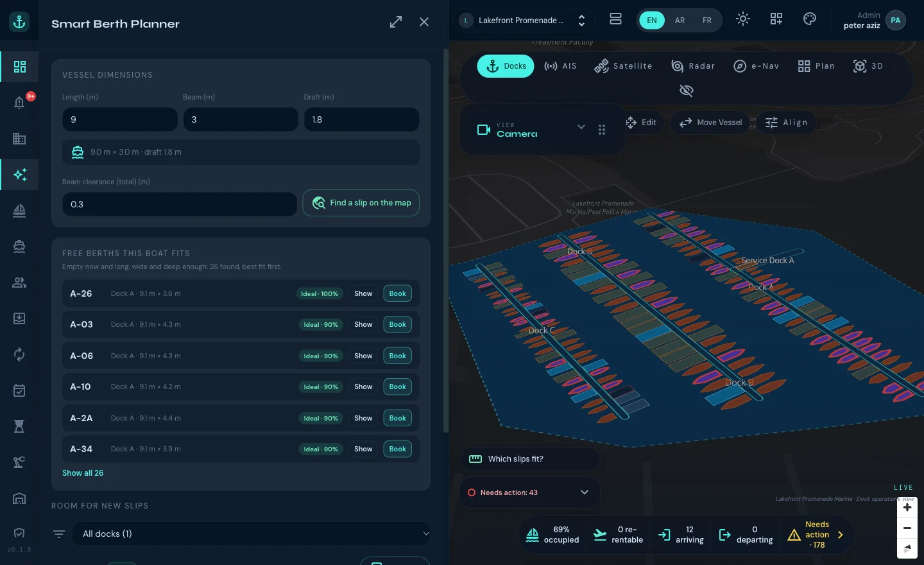The image size is (924, 565).
Task: Open the buildings icon in sidebar
Action: point(20,139)
